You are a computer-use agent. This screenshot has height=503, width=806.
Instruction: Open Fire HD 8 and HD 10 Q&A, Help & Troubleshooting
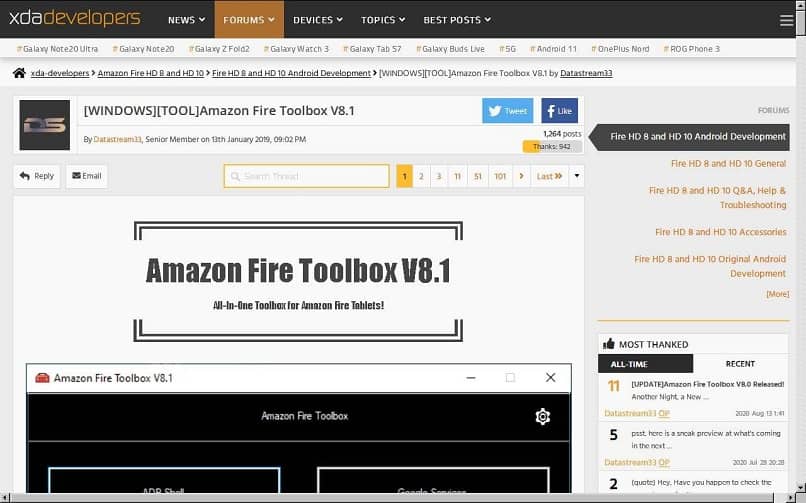[x=718, y=197]
